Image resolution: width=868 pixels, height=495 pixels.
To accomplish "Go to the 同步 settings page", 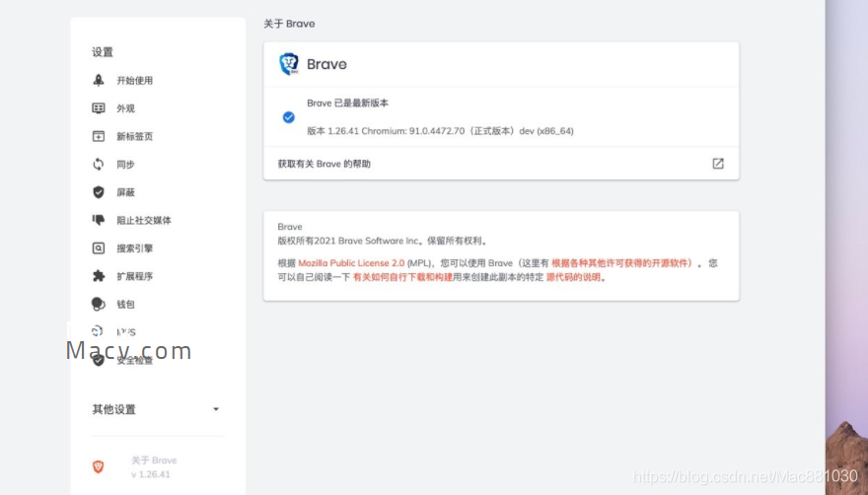I will tap(125, 165).
